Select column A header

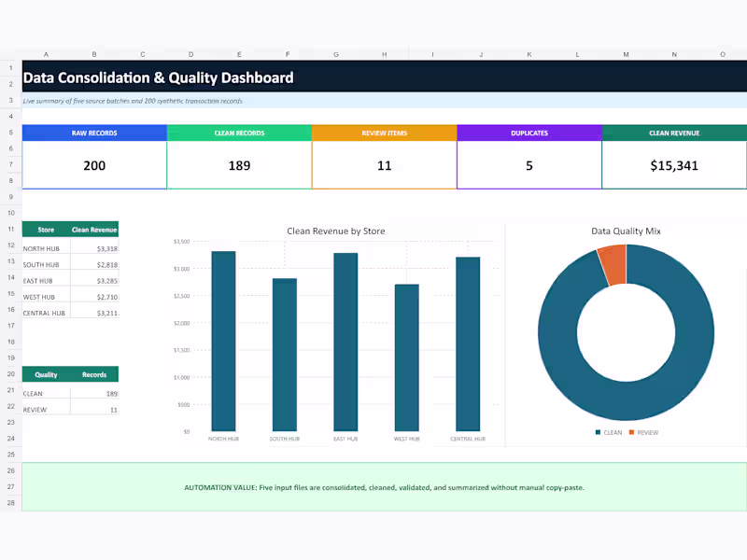tap(46, 54)
